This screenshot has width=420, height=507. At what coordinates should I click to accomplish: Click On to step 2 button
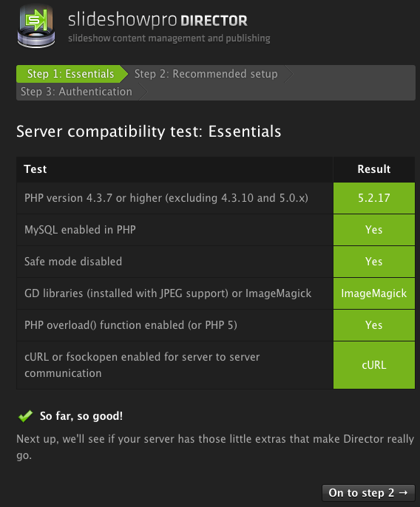pos(368,493)
